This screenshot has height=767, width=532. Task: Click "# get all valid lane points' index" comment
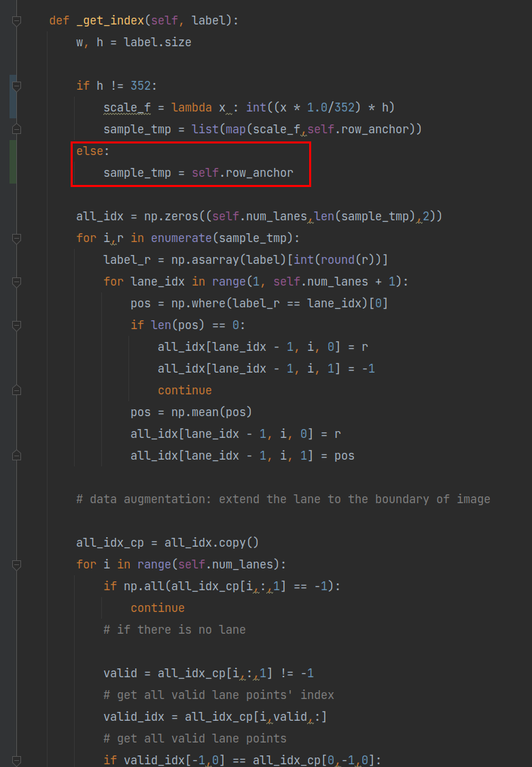(x=219, y=695)
